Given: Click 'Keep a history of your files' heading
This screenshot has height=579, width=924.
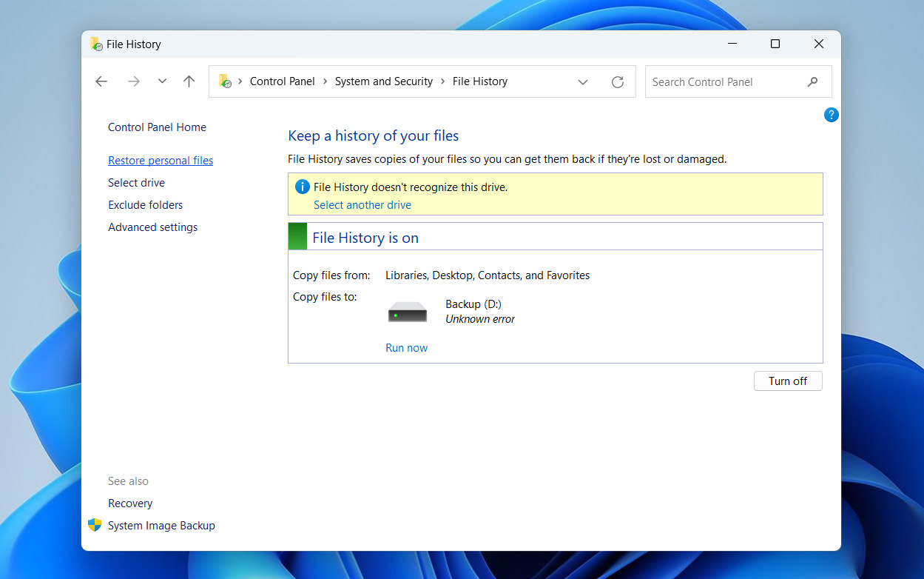Looking at the screenshot, I should coord(374,135).
